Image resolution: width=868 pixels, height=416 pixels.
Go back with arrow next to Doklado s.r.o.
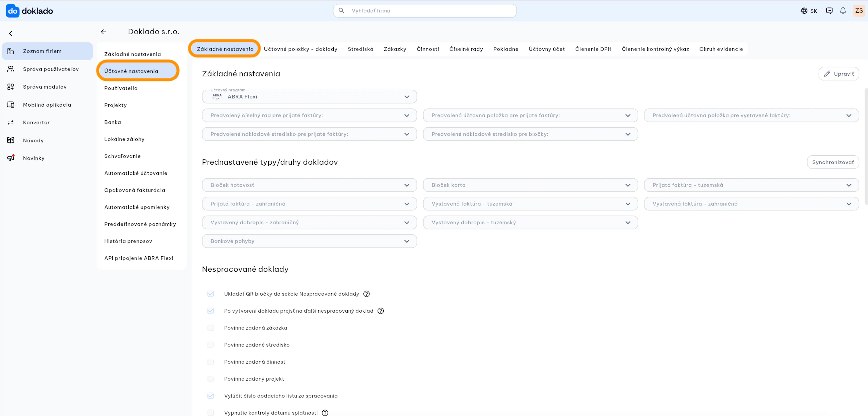coord(104,32)
